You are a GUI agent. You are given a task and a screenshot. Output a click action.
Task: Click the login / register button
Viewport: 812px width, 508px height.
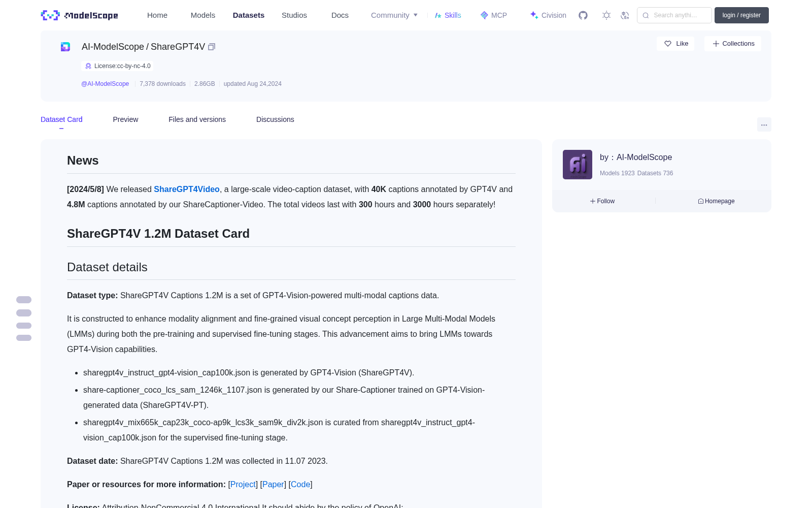(741, 15)
